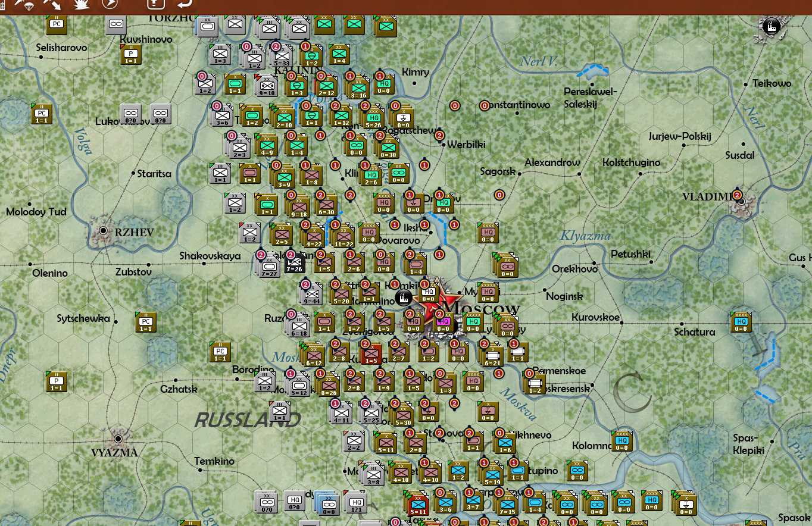Image resolution: width=812 pixels, height=526 pixels.
Task: Click the undo arrow toolbar icon
Action: [x=185, y=4]
